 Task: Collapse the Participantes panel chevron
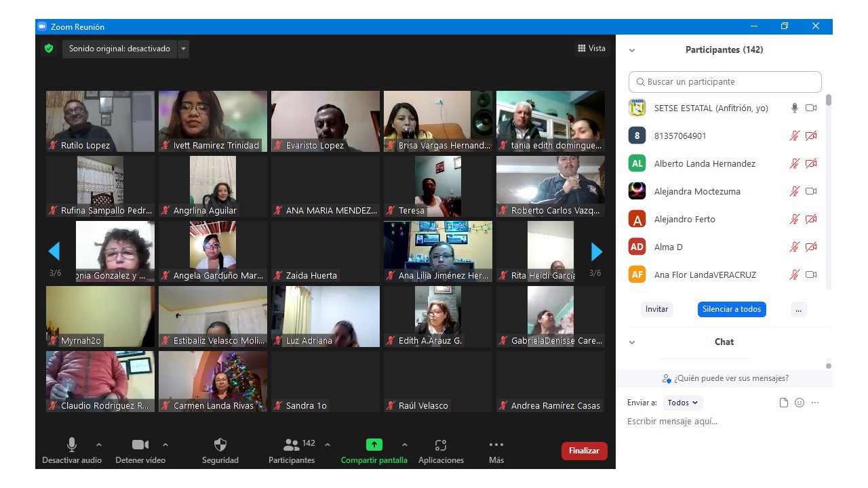632,50
